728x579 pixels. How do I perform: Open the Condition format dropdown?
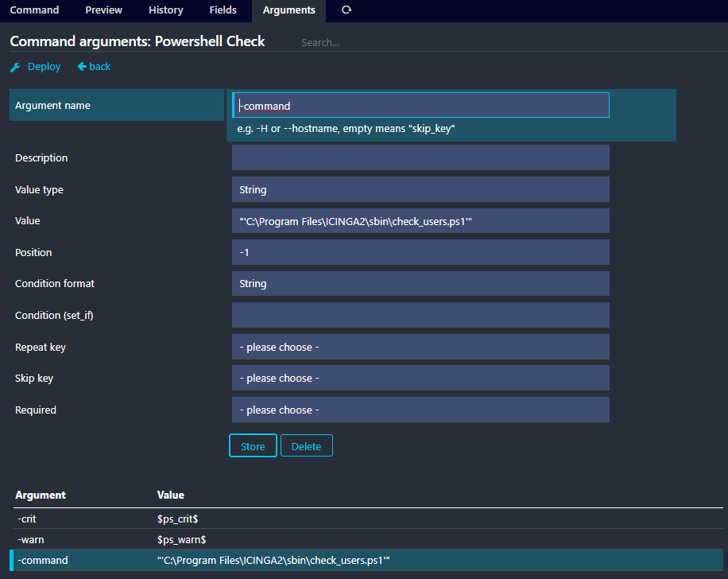tap(420, 284)
